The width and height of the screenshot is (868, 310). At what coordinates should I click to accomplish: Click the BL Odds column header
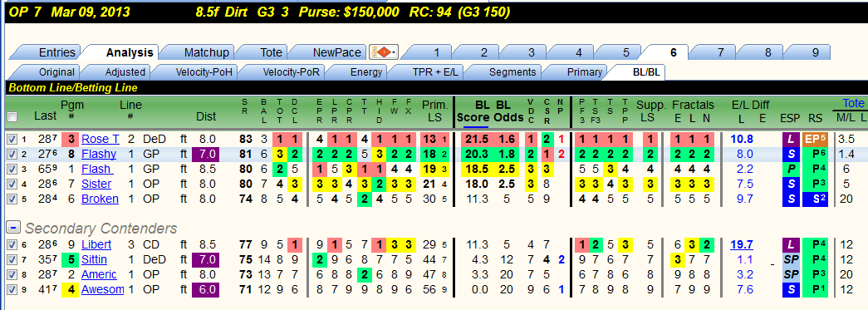pyautogui.click(x=508, y=111)
